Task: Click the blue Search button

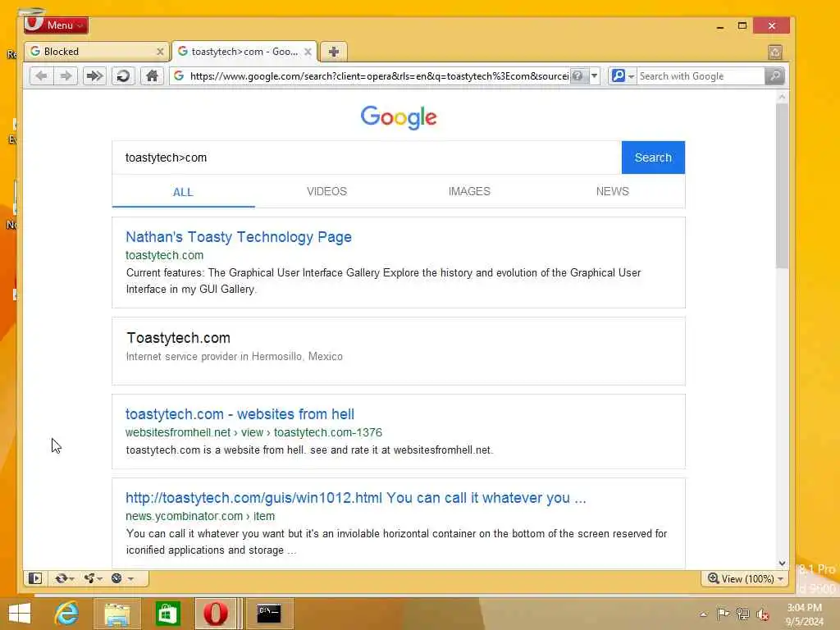Action: (653, 157)
